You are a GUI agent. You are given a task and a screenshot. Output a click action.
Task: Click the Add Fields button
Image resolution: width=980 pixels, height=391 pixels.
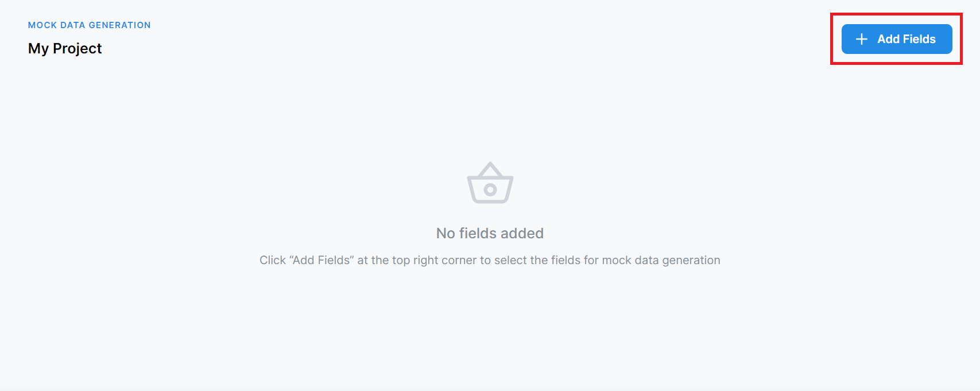click(x=896, y=39)
